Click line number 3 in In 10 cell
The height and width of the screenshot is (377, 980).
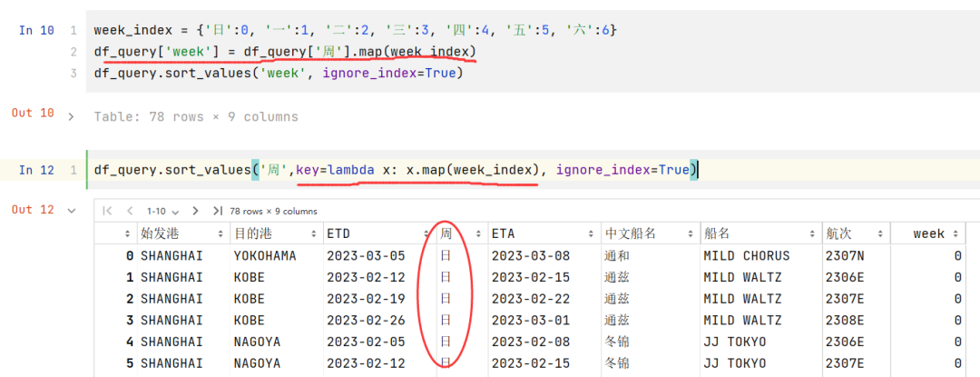coord(73,74)
